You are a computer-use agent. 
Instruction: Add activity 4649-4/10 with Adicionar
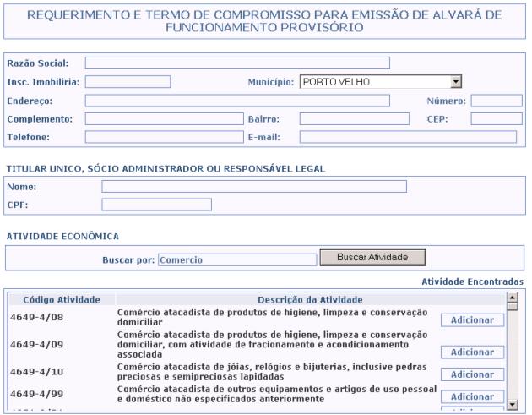coord(472,374)
